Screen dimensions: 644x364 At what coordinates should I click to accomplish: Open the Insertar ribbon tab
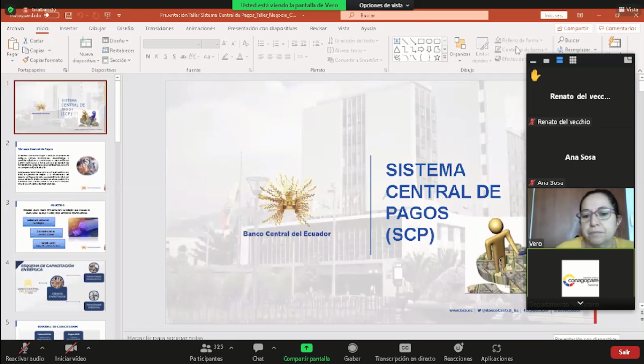click(x=69, y=28)
